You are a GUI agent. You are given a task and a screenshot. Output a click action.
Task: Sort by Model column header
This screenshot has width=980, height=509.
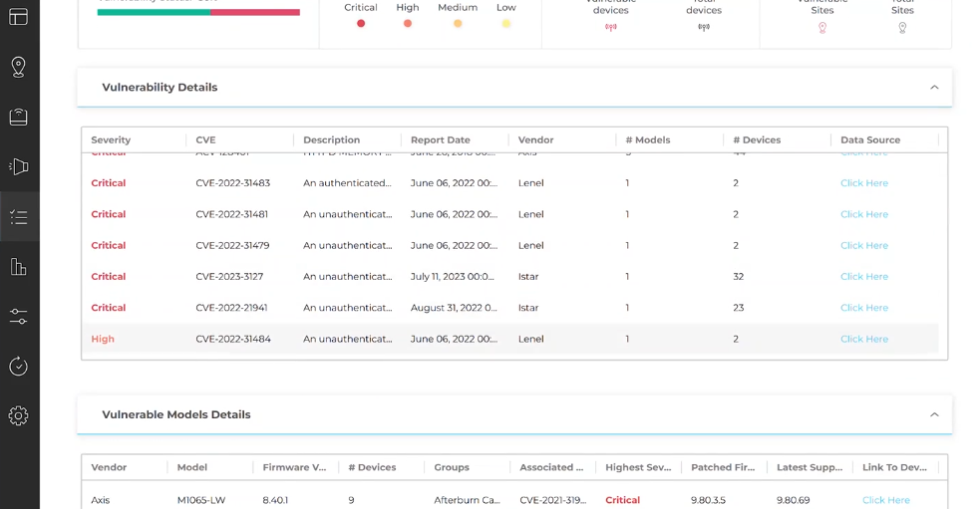tap(191, 467)
